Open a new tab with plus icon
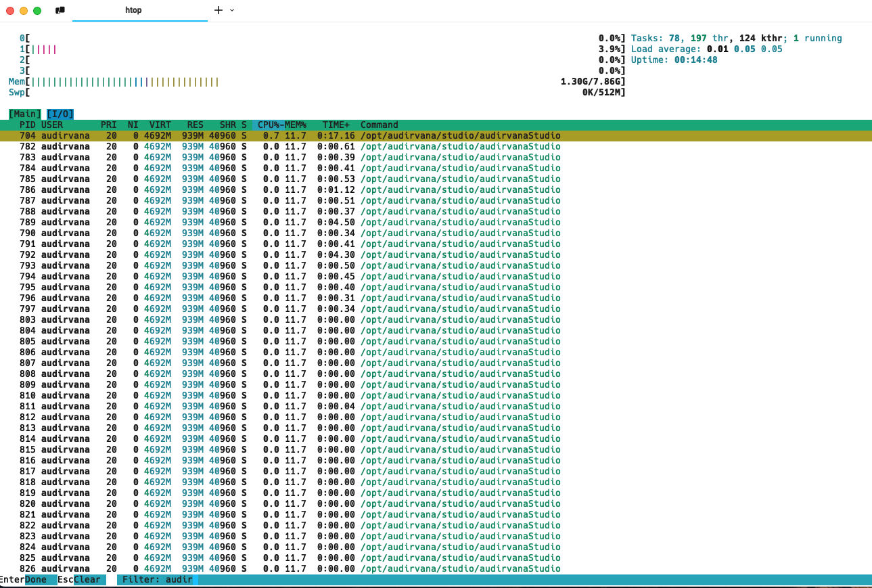872x588 pixels. click(x=218, y=10)
